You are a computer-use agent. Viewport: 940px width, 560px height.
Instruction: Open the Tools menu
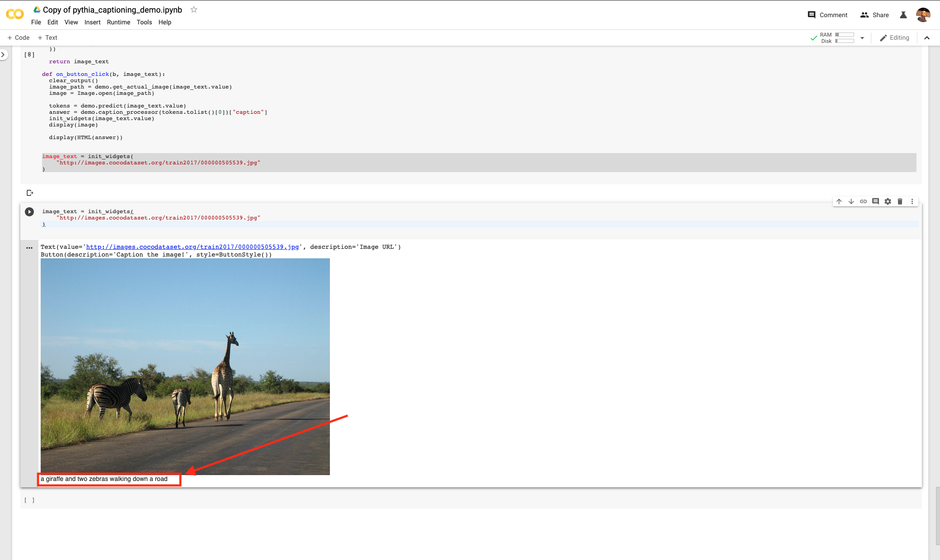144,22
